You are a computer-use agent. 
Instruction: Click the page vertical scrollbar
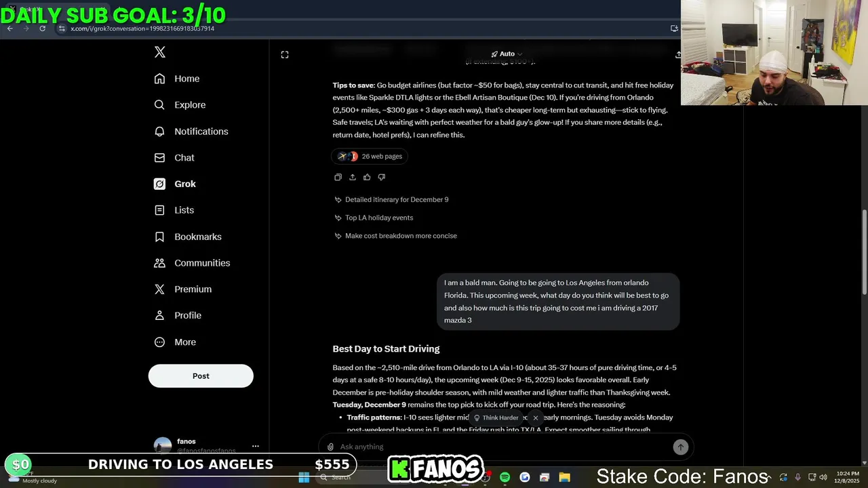click(864, 252)
